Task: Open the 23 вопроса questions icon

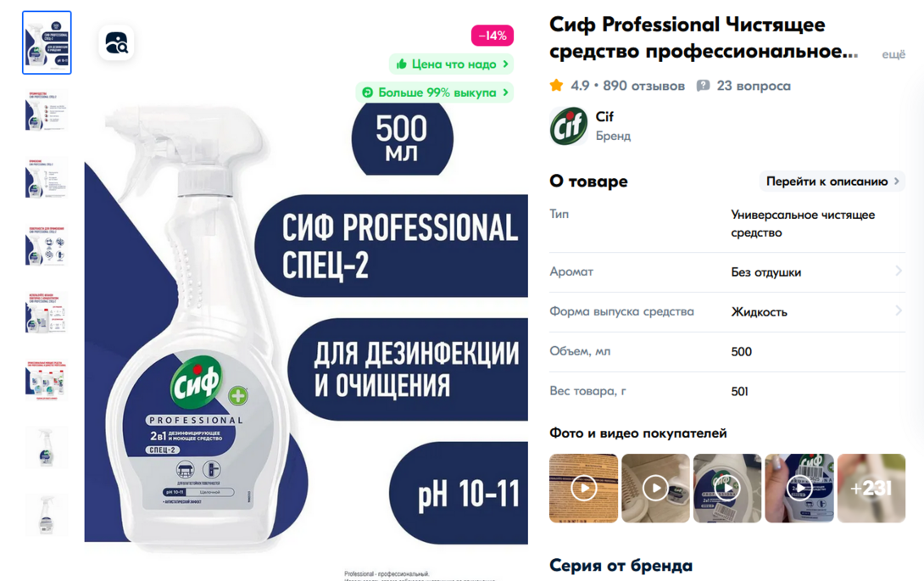Action: 703,86
